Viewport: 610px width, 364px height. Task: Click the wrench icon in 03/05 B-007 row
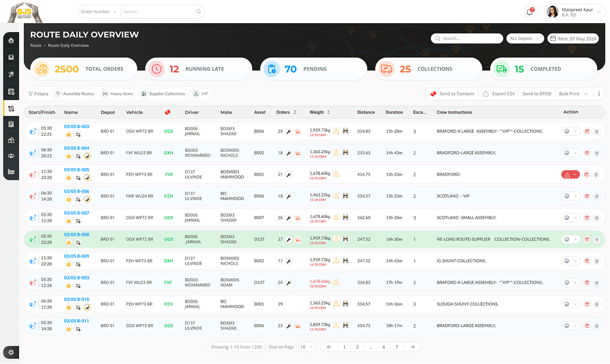(x=289, y=218)
